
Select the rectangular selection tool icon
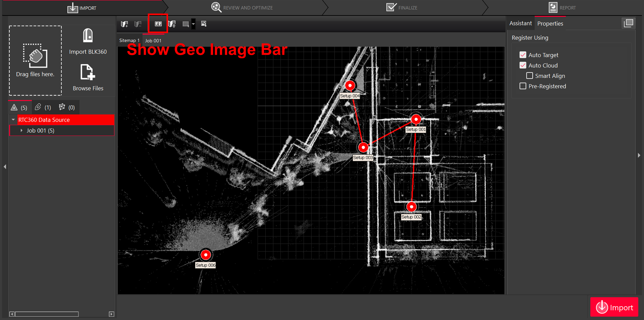pos(186,24)
